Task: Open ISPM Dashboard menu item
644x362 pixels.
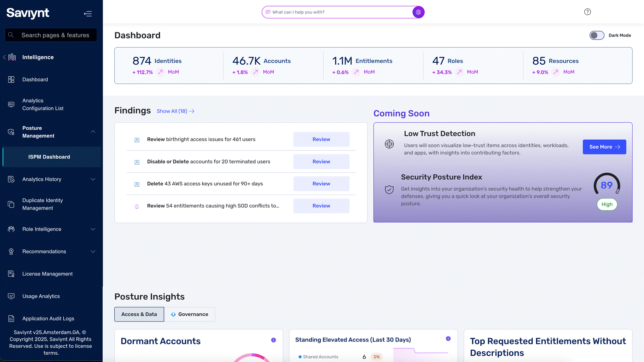Action: 52,157
